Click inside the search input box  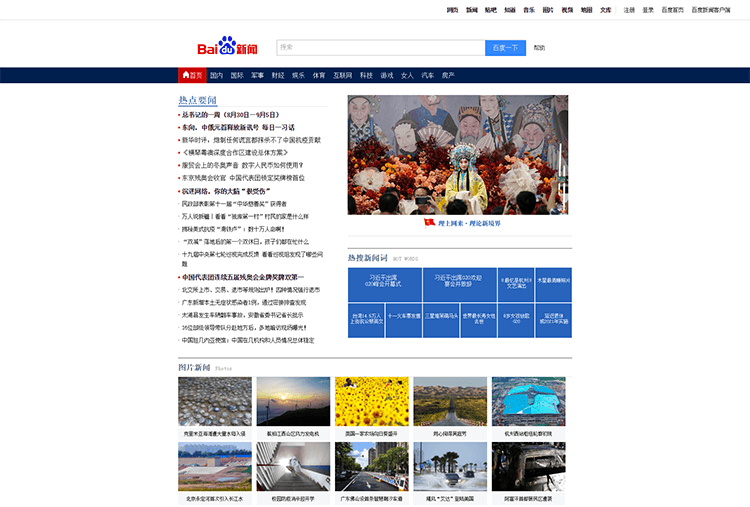pyautogui.click(x=380, y=47)
